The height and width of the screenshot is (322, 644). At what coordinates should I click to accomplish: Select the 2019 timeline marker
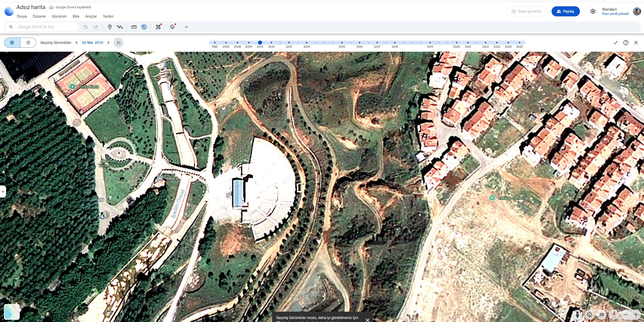click(430, 43)
